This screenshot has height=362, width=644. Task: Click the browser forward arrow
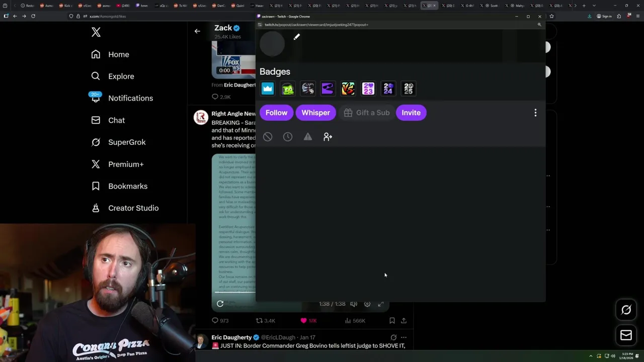point(24,16)
